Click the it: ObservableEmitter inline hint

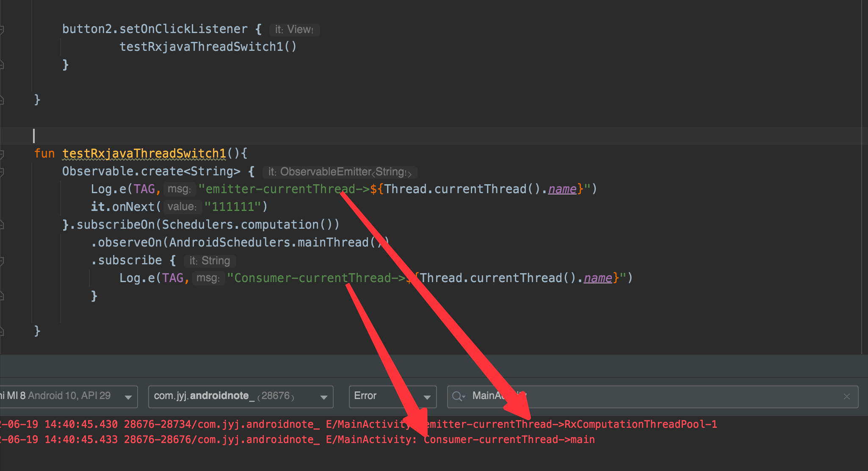coord(339,172)
